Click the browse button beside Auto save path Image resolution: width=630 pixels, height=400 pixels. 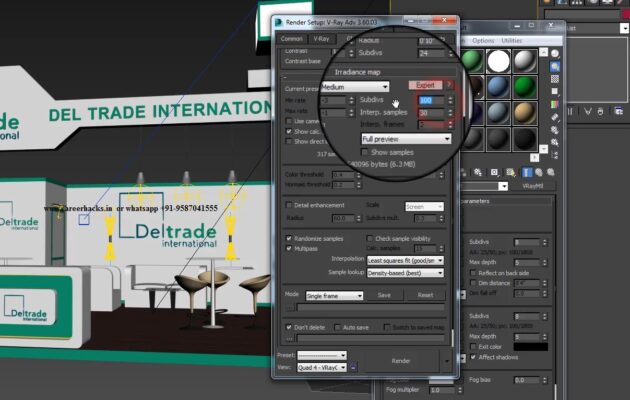[290, 338]
